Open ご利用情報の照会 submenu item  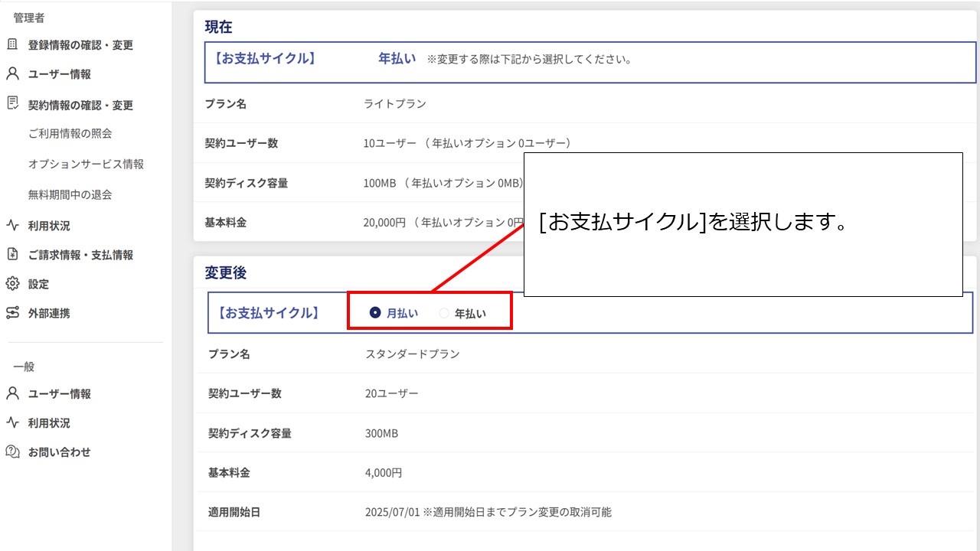[70, 133]
